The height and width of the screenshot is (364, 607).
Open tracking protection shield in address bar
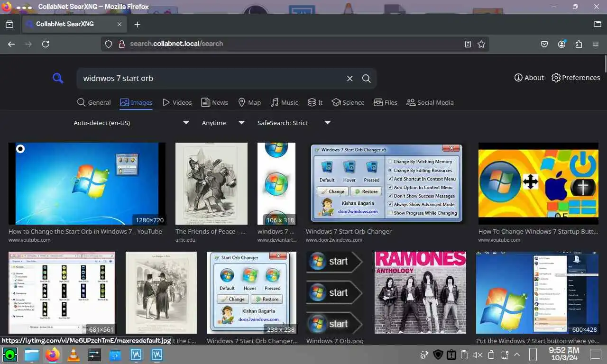point(109,44)
